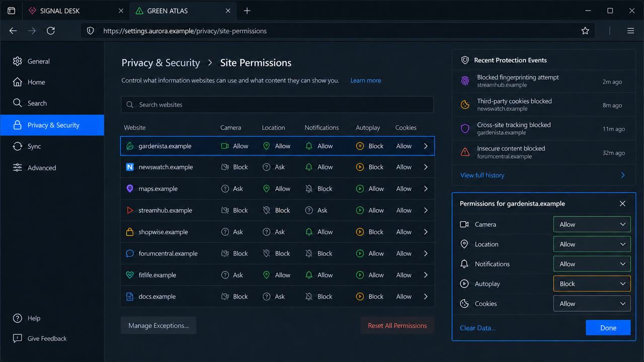Viewport: 644px width, 362px height.
Task: Open the Cookies permission dropdown
Action: [592, 304]
